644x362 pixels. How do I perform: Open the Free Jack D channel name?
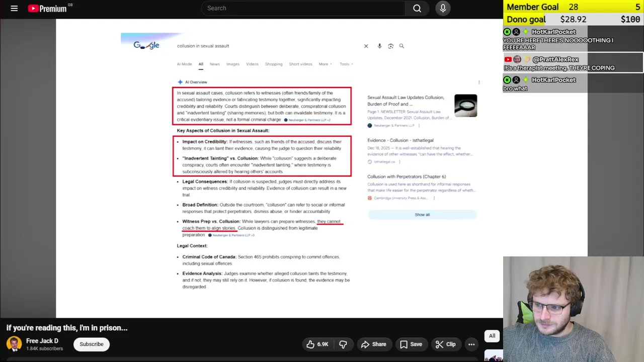pyautogui.click(x=42, y=341)
